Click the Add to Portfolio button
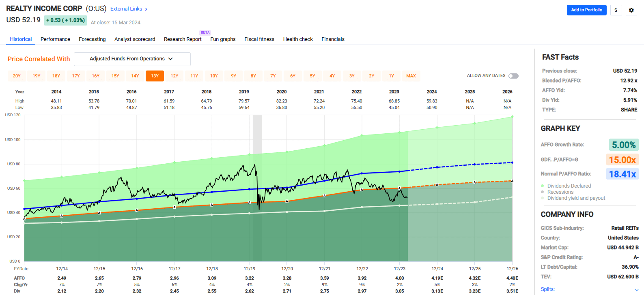The width and height of the screenshot is (644, 295). point(586,10)
